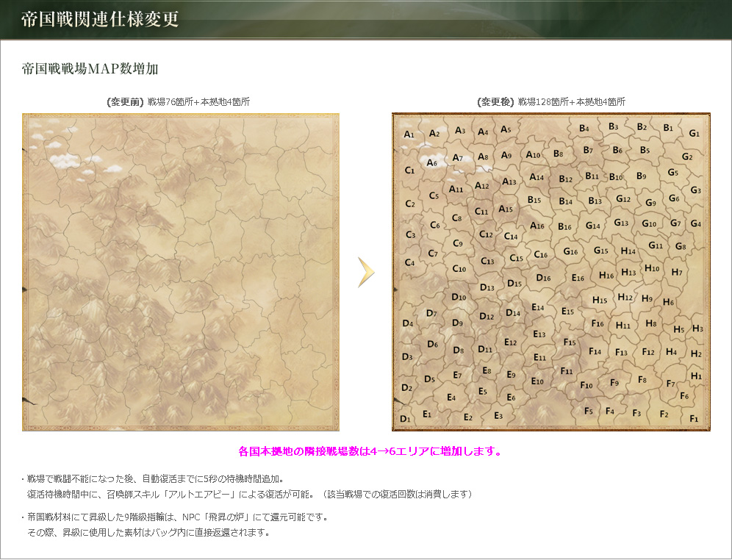Select territory E5 on the map

click(x=483, y=391)
